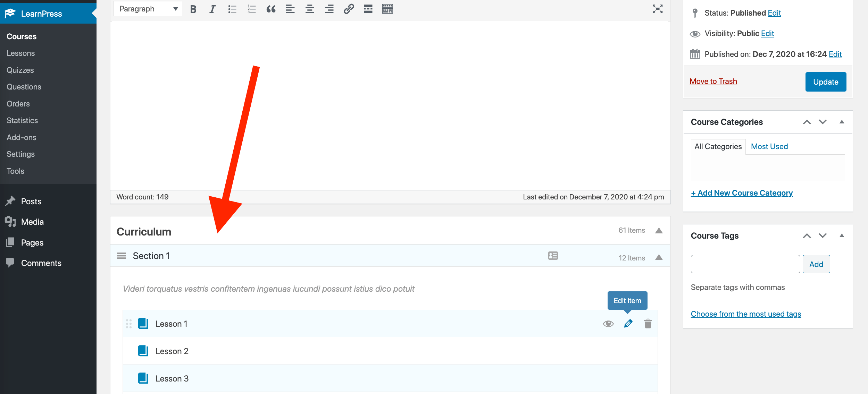Toggle the Course Tags panel

[842, 235]
